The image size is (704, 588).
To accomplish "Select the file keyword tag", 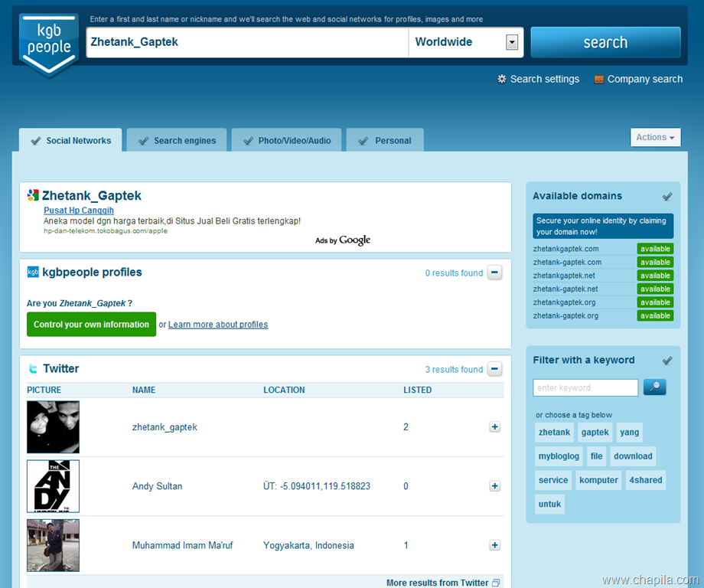I will point(597,456).
